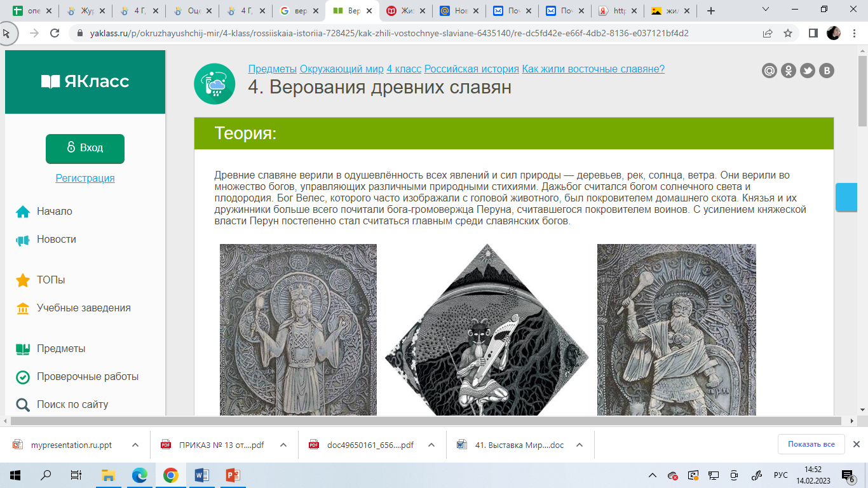
Task: Open Предметы in the sidebar
Action: coord(61,348)
